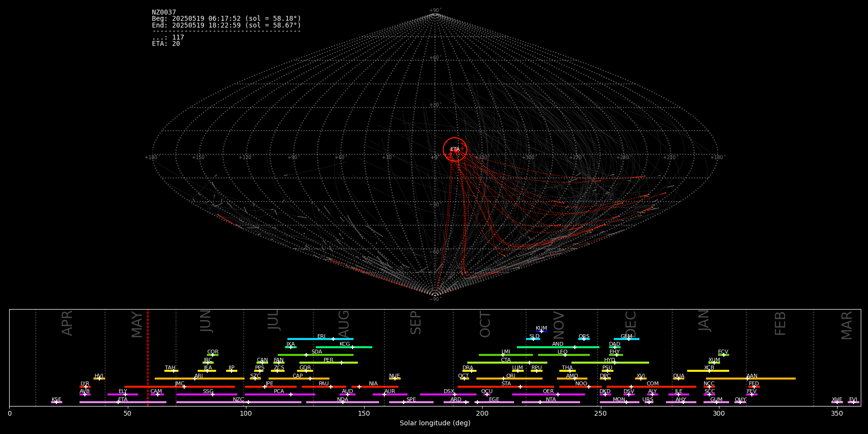The image size is (868, 434).
Task: Click the COM shower label
Action: (x=652, y=384)
